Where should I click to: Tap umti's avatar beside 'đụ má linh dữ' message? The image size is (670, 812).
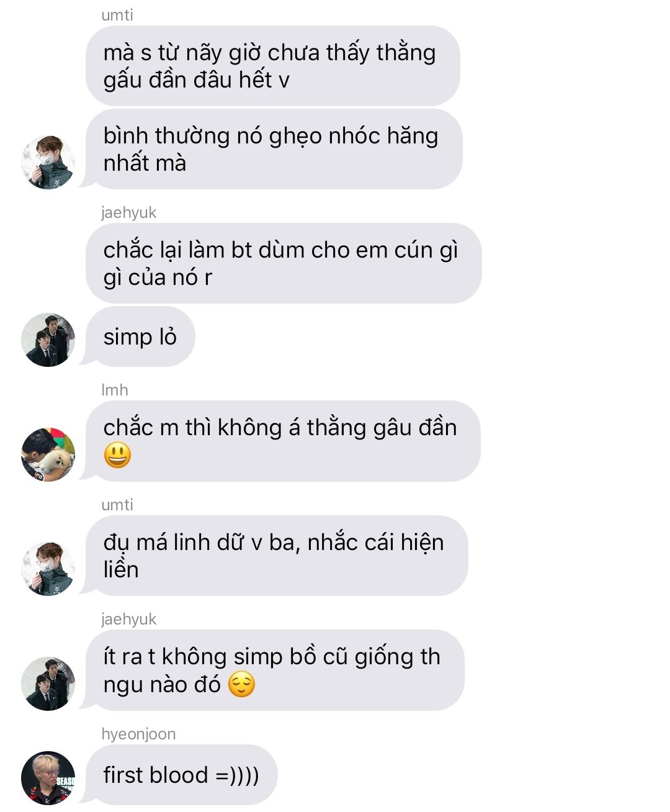click(x=48, y=569)
